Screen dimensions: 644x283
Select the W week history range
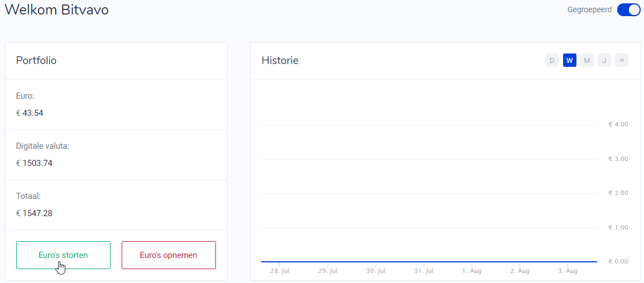(570, 60)
